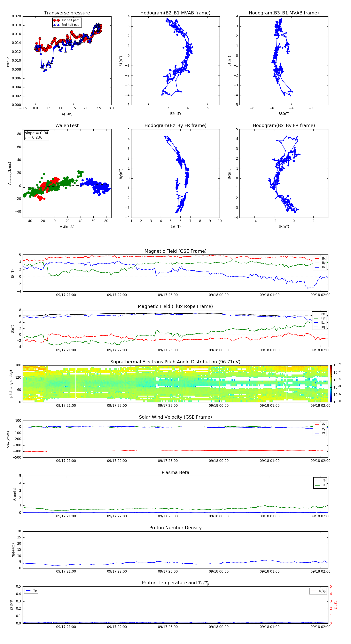Click the "Np(#/cc)" y-axis label
The image size is (351, 644).
pos(13,550)
